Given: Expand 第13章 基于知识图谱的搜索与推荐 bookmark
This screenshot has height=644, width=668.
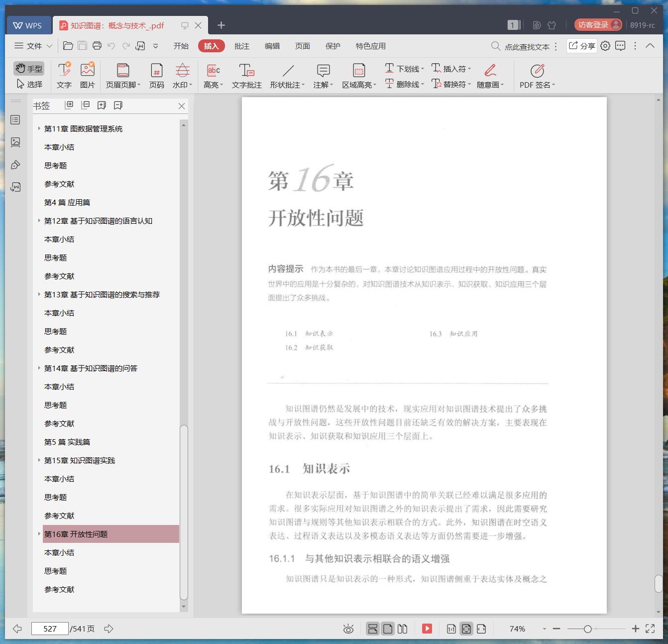Looking at the screenshot, I should click(x=39, y=294).
